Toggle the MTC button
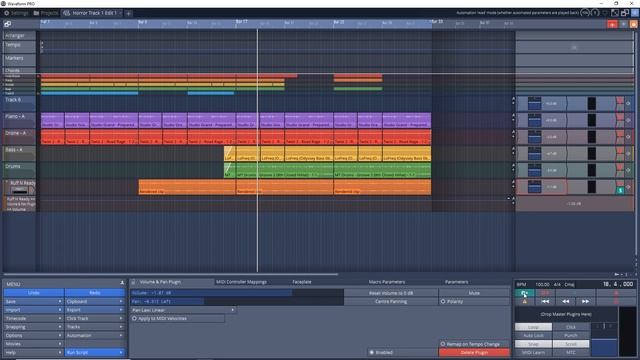 [x=571, y=352]
